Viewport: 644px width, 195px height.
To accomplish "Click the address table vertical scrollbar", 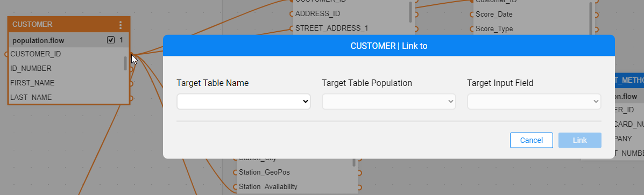I will coord(411,12).
